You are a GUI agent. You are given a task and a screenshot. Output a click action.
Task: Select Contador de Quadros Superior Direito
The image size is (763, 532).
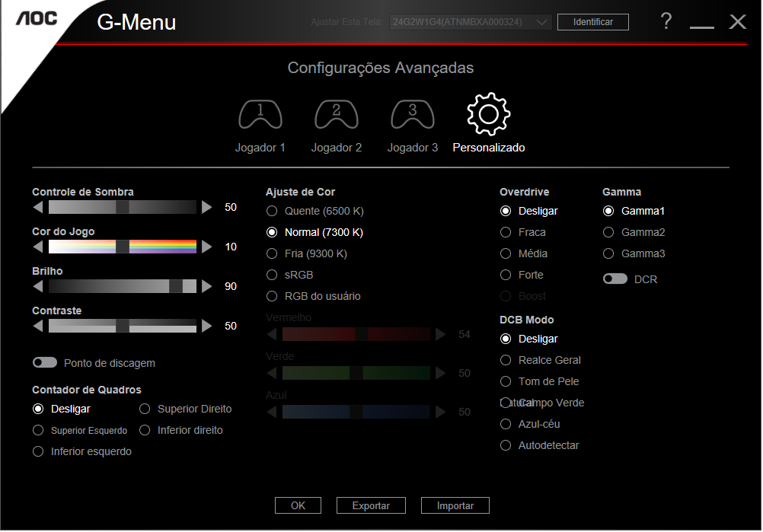coord(185,409)
